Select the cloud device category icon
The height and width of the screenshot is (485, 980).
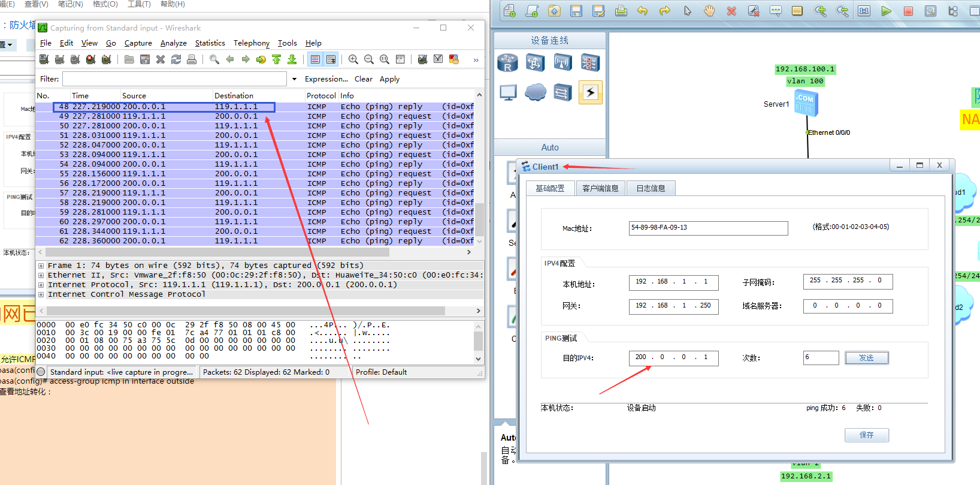[x=535, y=92]
